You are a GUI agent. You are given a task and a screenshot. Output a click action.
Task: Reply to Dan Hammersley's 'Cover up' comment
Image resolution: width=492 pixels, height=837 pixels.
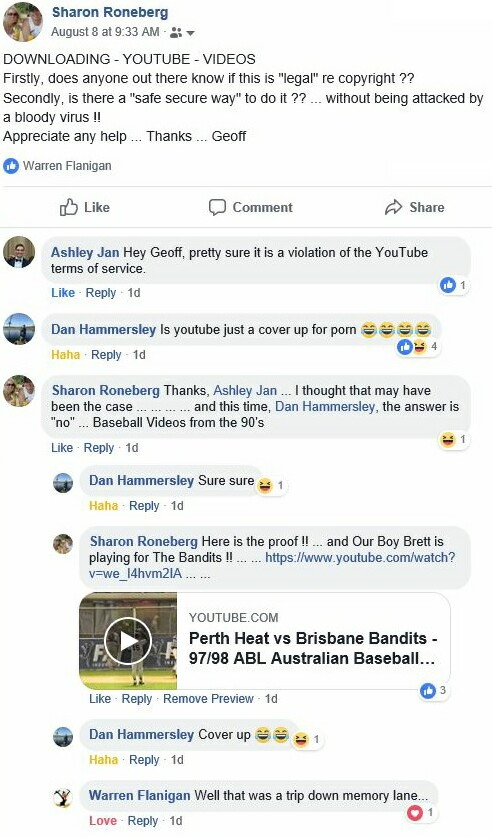tap(144, 760)
